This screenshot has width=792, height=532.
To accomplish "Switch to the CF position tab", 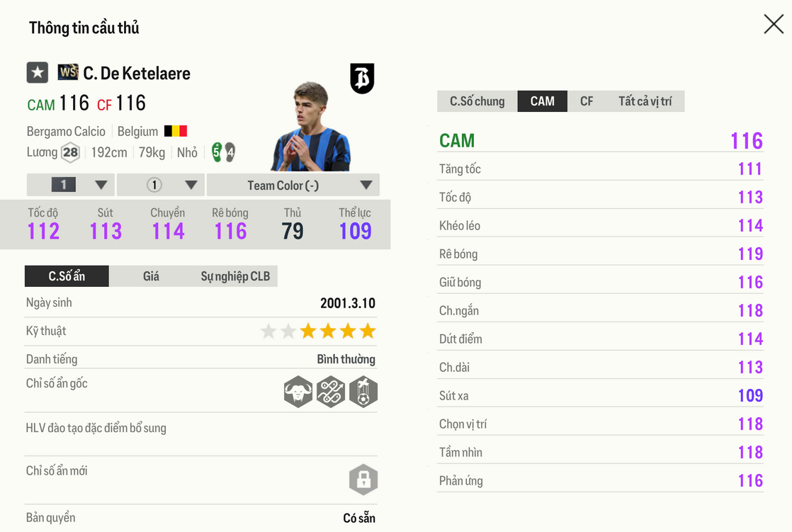I will point(587,101).
